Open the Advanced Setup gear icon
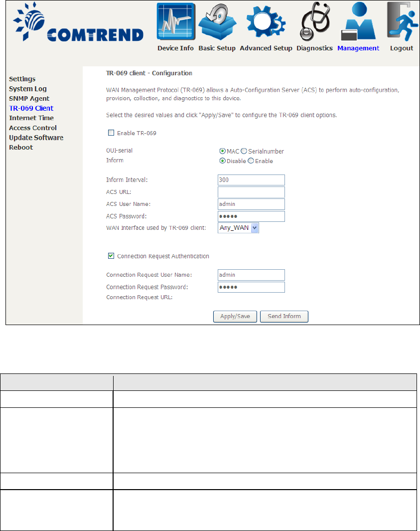The height and width of the screenshot is (531, 420). pos(266,21)
